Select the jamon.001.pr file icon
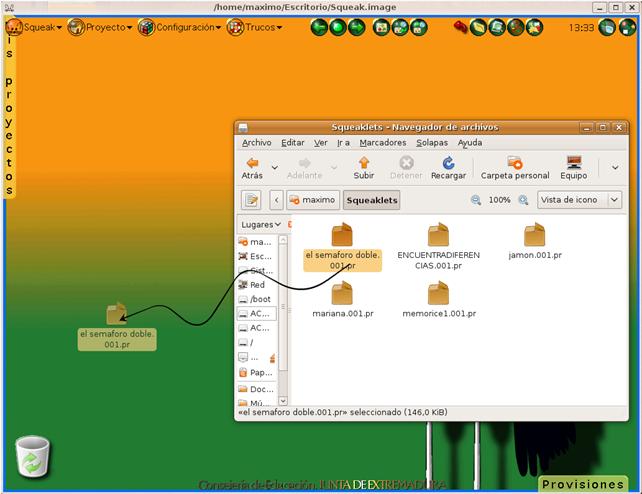Screen dimensions: 642x494 click(x=534, y=236)
